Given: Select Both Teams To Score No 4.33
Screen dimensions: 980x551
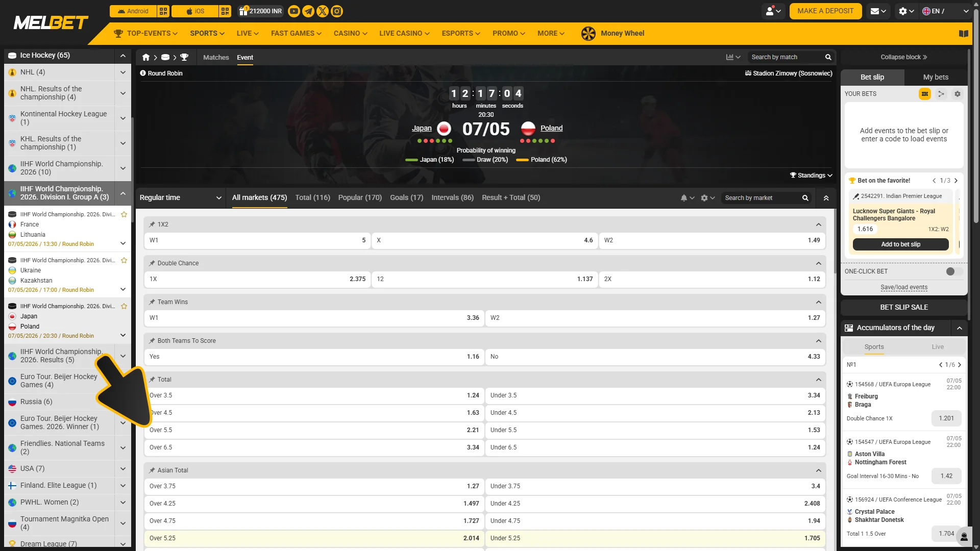Looking at the screenshot, I should [655, 357].
